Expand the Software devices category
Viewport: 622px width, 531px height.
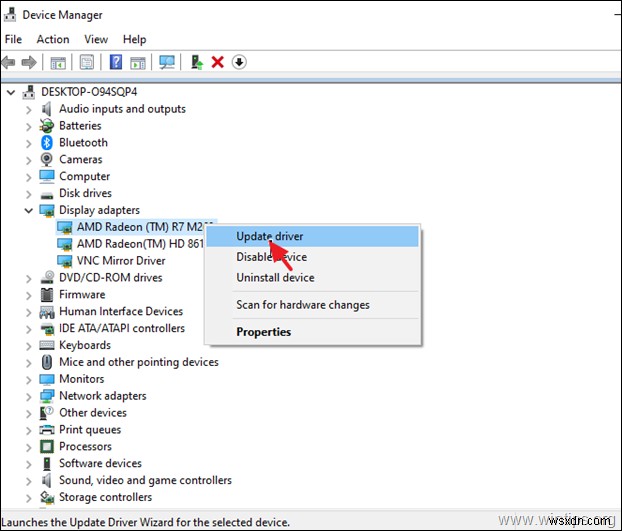click(29, 464)
